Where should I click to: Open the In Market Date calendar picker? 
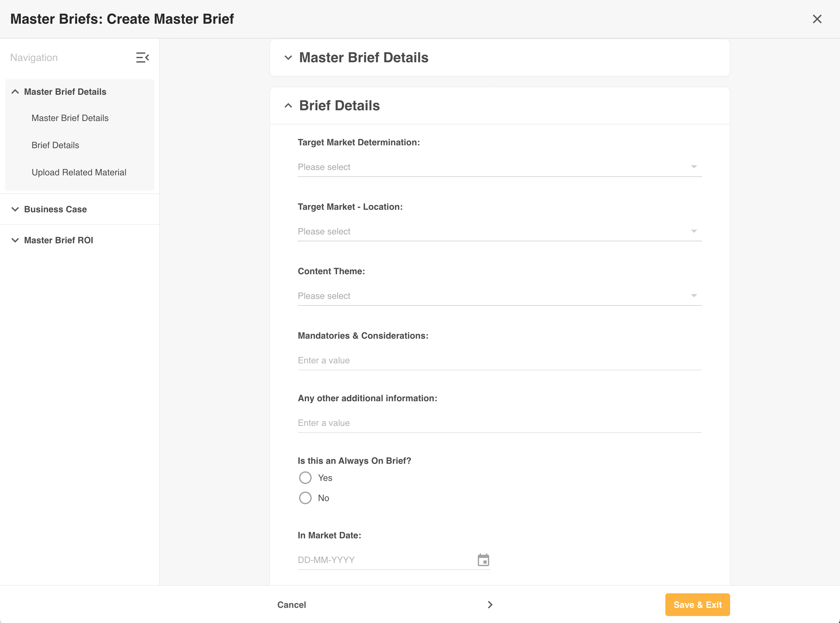pos(483,560)
